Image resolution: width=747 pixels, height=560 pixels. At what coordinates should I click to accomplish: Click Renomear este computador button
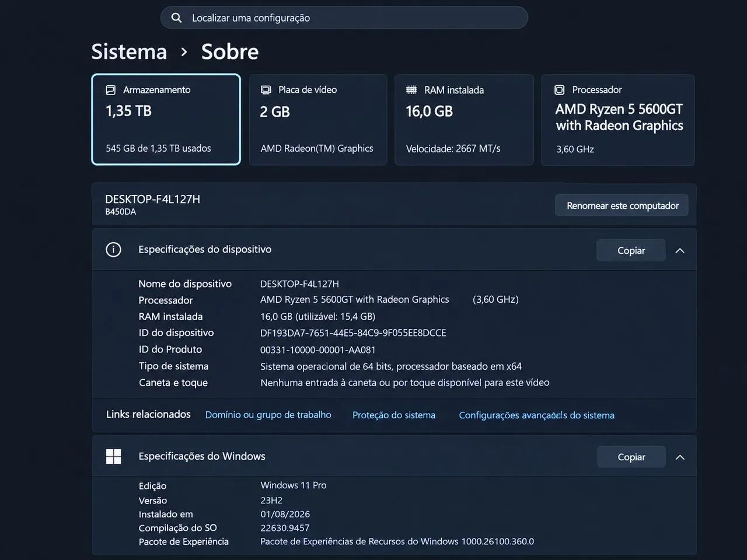[x=622, y=205]
